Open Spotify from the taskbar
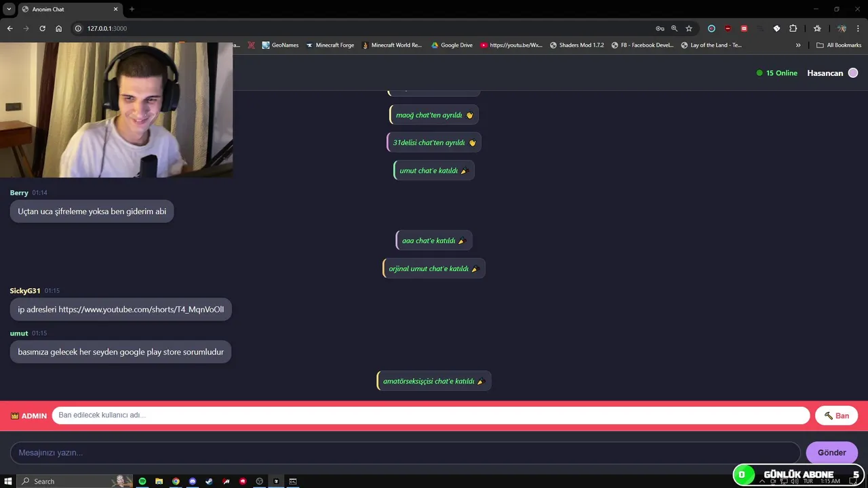The image size is (868, 488). pos(142,481)
